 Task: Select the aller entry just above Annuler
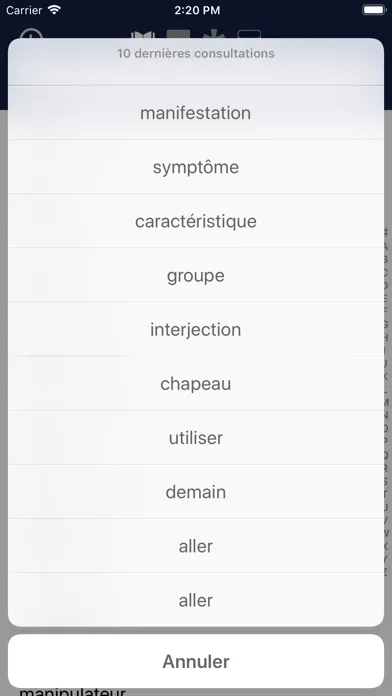tap(196, 600)
